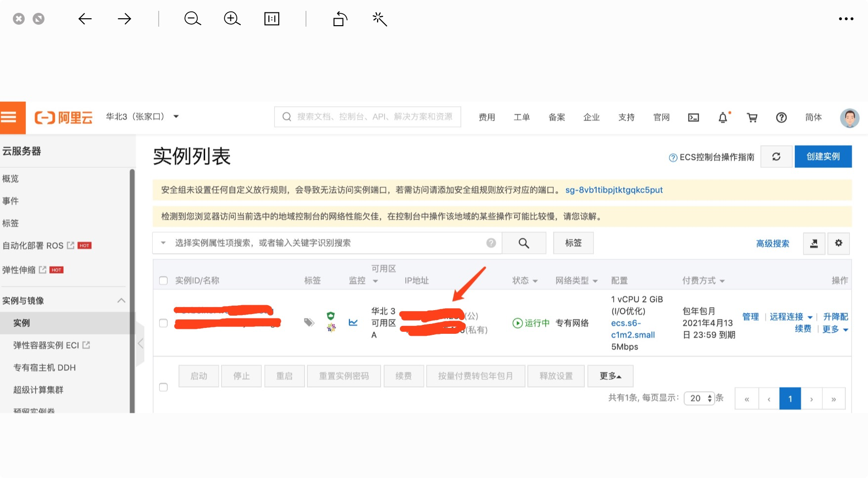
Task: Click the search help question icon
Action: 491,243
